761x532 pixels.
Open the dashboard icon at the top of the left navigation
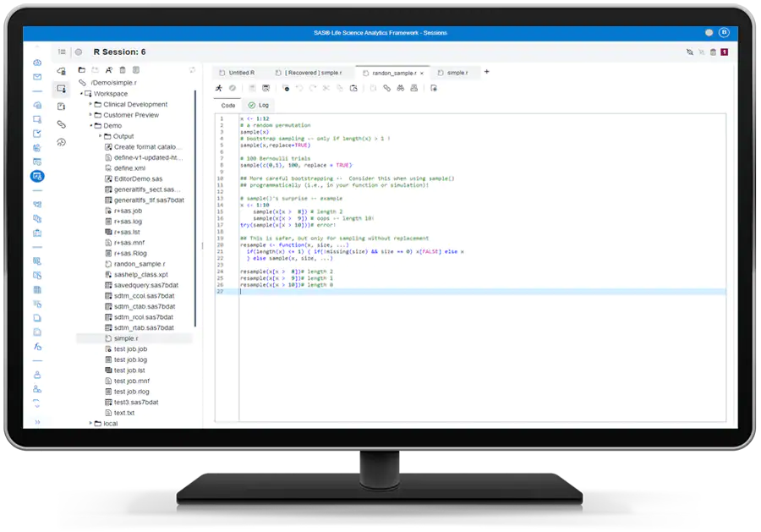[37, 63]
